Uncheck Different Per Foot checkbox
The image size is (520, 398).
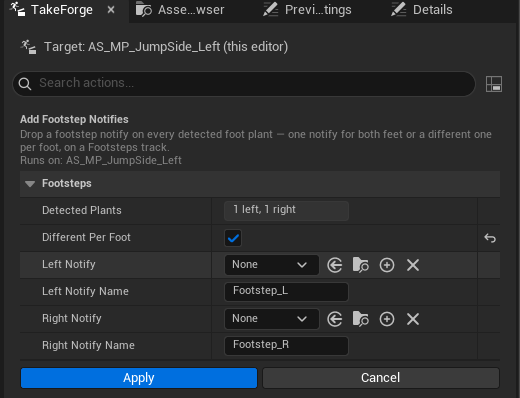233,238
